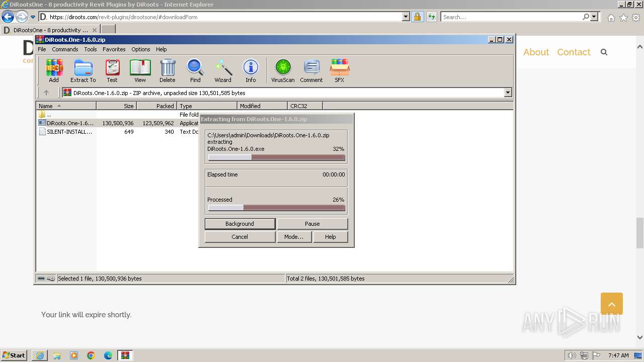Click the security lock icon in address bar

pyautogui.click(x=417, y=17)
